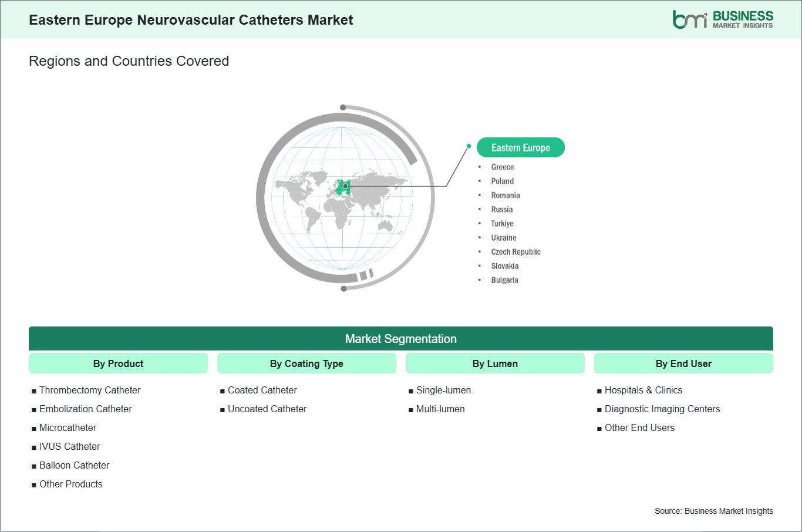Select Czech Republic from the country list
This screenshot has height=532, width=802.
[x=515, y=251]
